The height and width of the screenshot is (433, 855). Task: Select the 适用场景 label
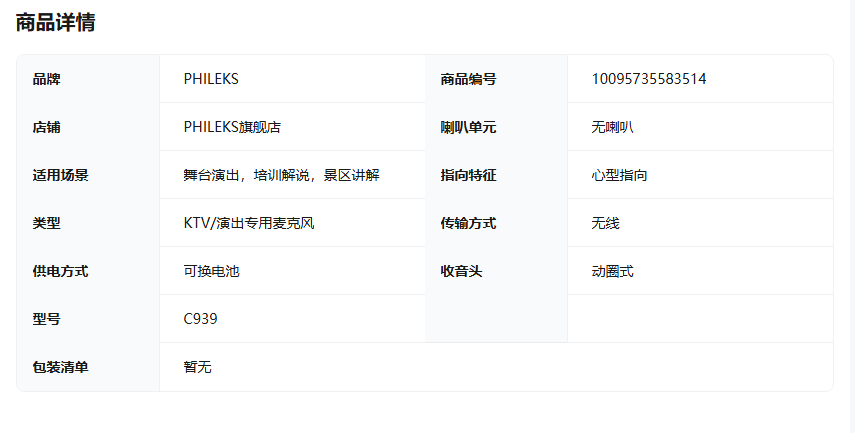click(x=61, y=175)
